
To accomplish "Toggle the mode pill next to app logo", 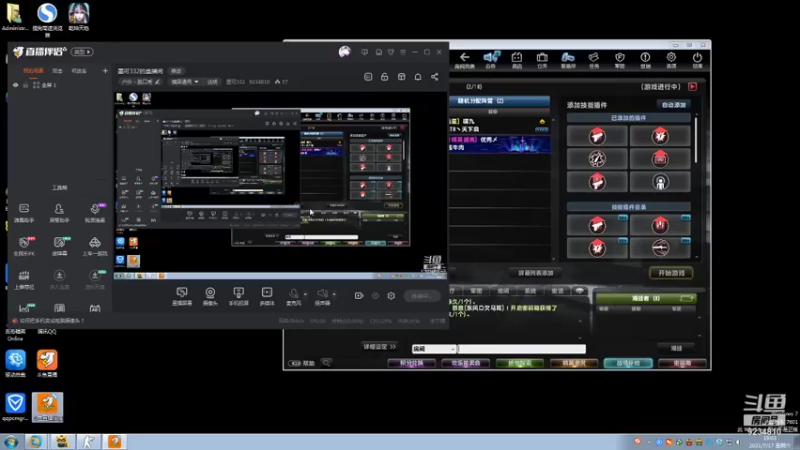I will click(82, 52).
